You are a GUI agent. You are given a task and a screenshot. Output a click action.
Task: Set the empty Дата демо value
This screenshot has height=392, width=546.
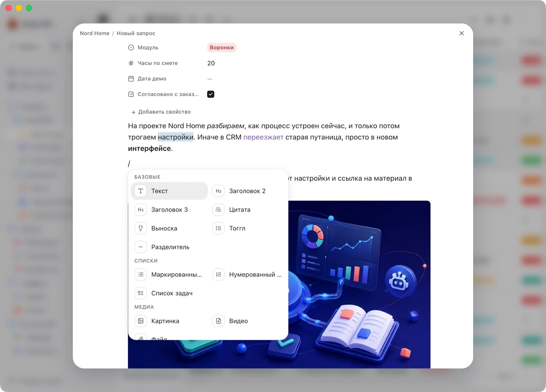[x=210, y=79]
